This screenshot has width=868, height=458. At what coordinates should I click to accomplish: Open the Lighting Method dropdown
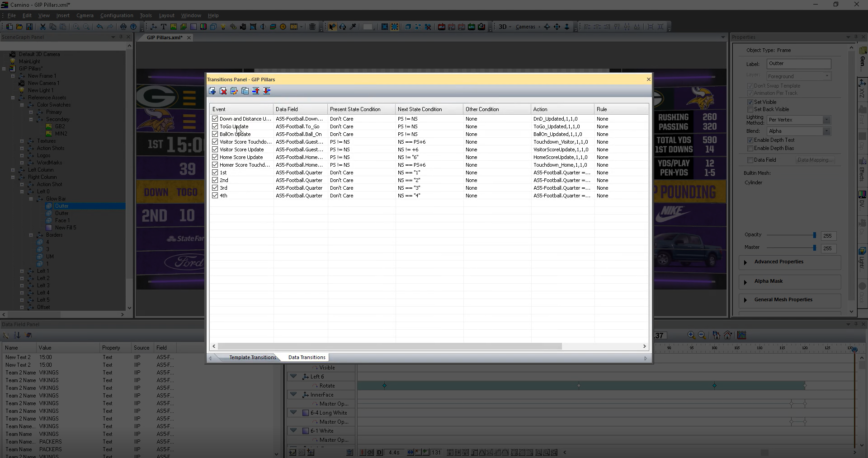point(826,120)
